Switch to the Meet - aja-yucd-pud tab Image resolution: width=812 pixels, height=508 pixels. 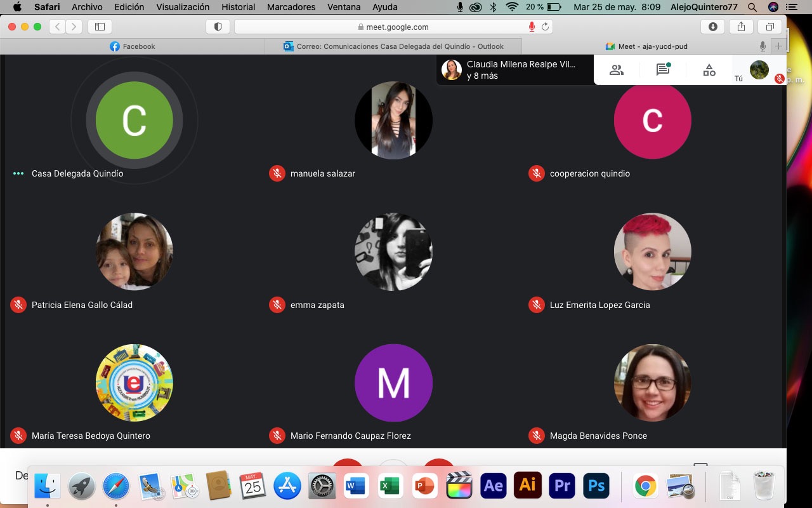pyautogui.click(x=646, y=46)
